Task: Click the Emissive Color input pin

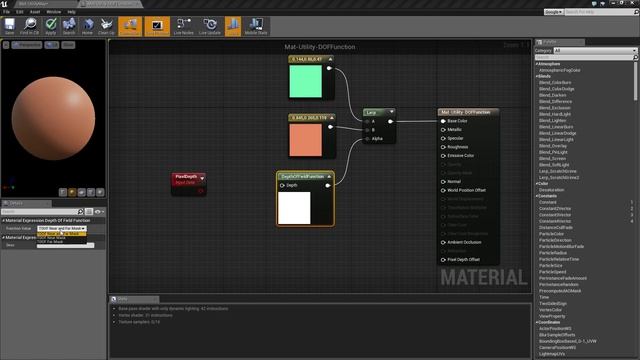Action: coord(443,156)
